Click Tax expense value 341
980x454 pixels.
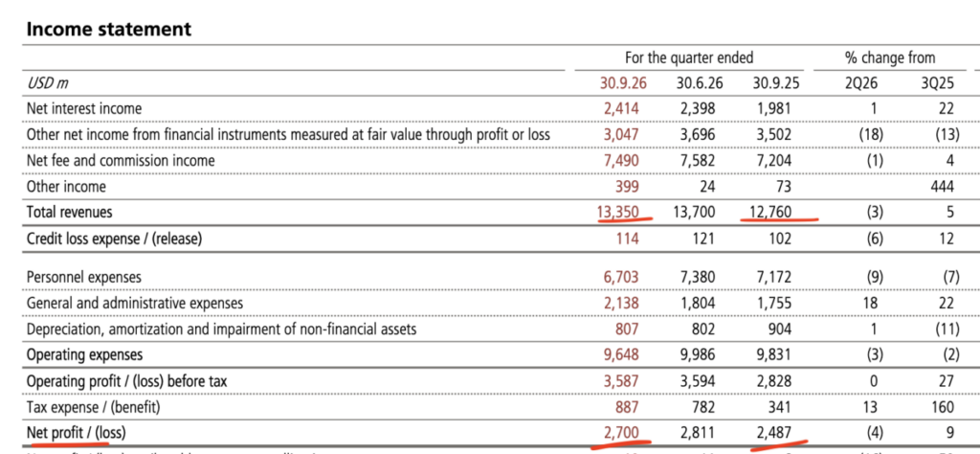tap(780, 407)
